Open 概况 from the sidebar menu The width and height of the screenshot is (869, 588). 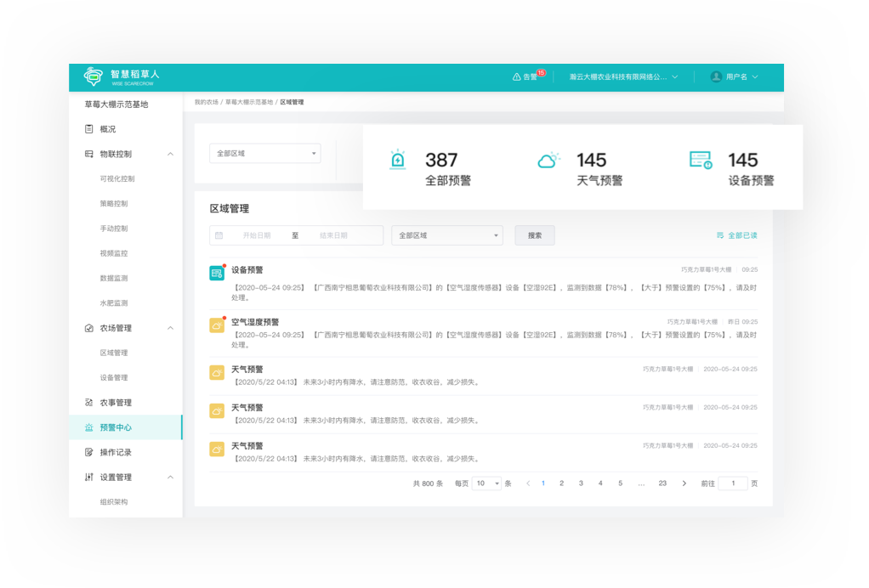pyautogui.click(x=108, y=129)
